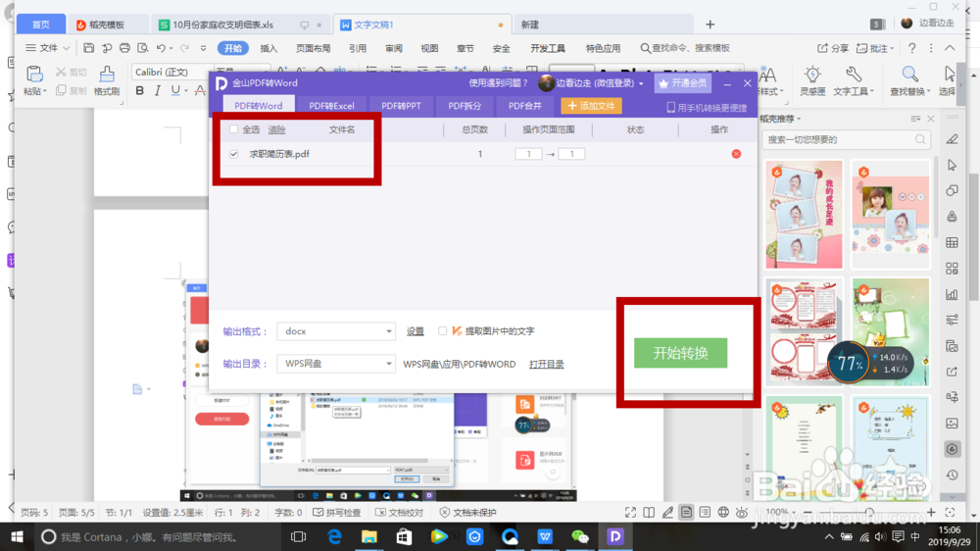
Task: Click the Paste clipboard icon
Action: [x=34, y=74]
